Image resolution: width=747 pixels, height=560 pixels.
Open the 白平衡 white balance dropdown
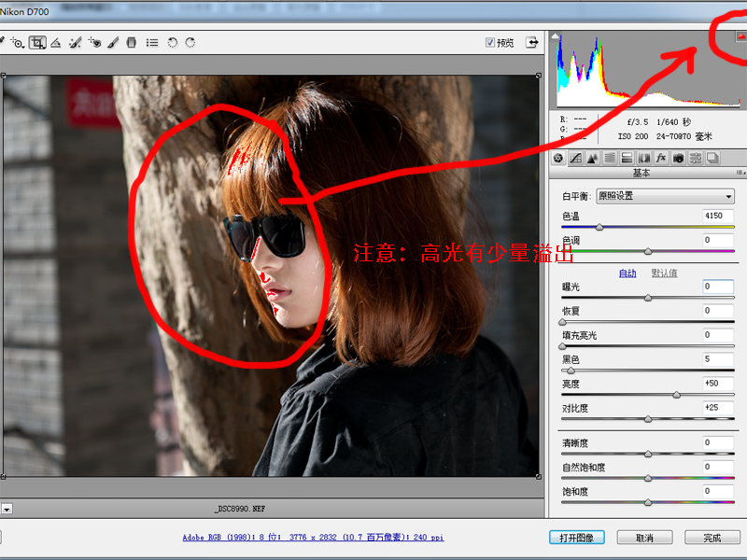tap(665, 196)
